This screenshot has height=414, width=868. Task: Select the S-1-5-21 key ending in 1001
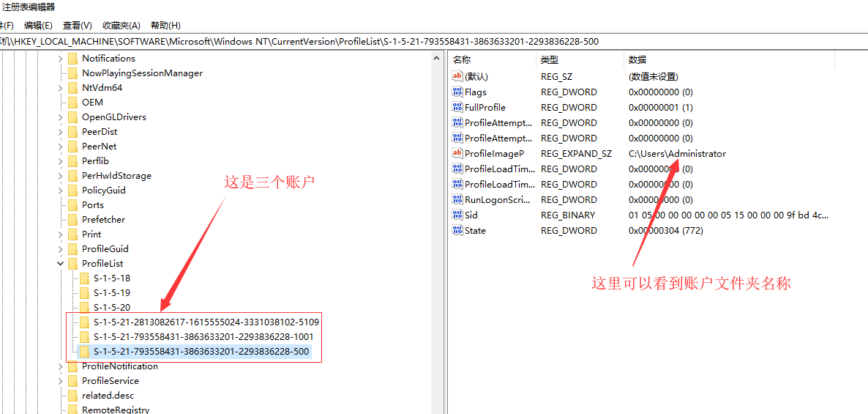[x=203, y=337]
